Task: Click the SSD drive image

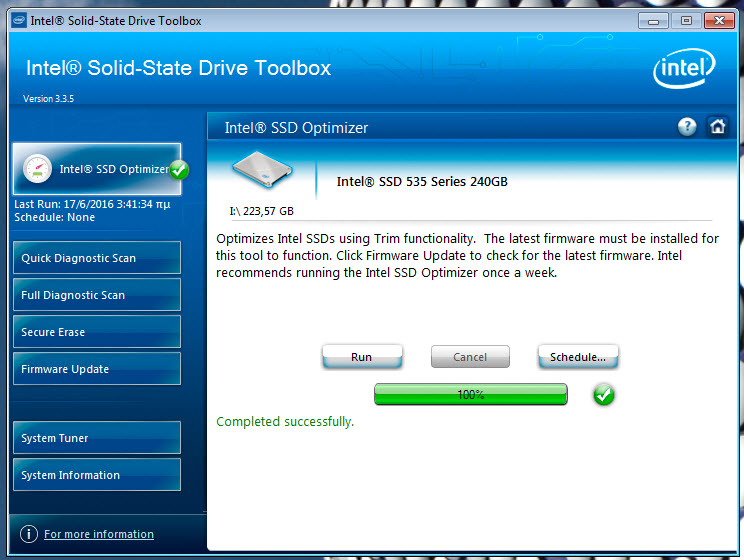Action: click(262, 170)
